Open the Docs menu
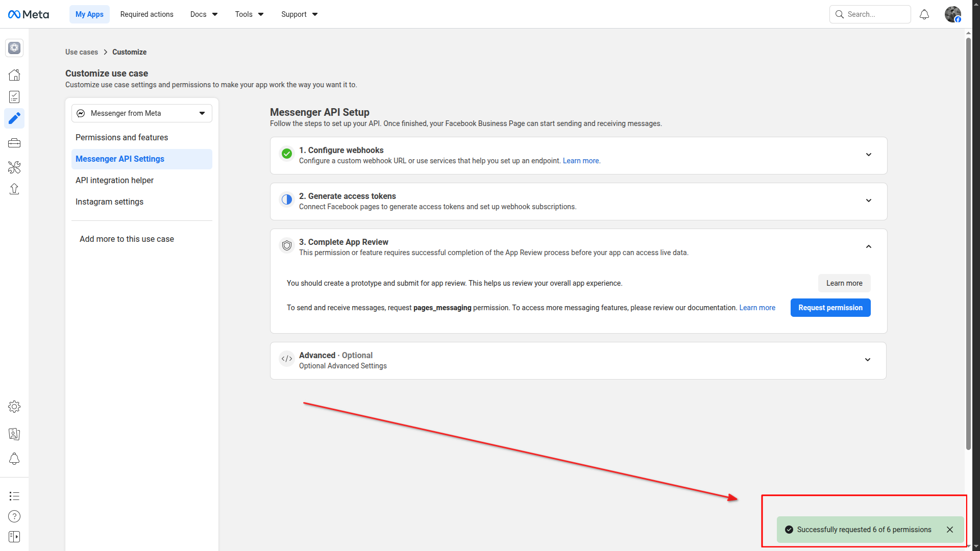 [204, 14]
